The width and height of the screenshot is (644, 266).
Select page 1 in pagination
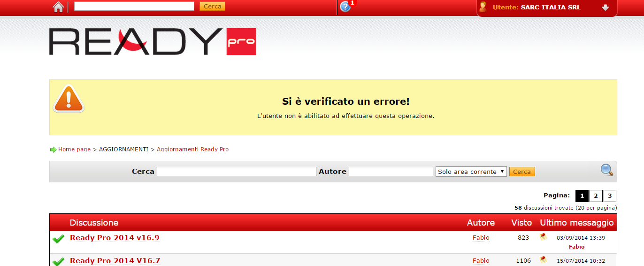(x=582, y=196)
